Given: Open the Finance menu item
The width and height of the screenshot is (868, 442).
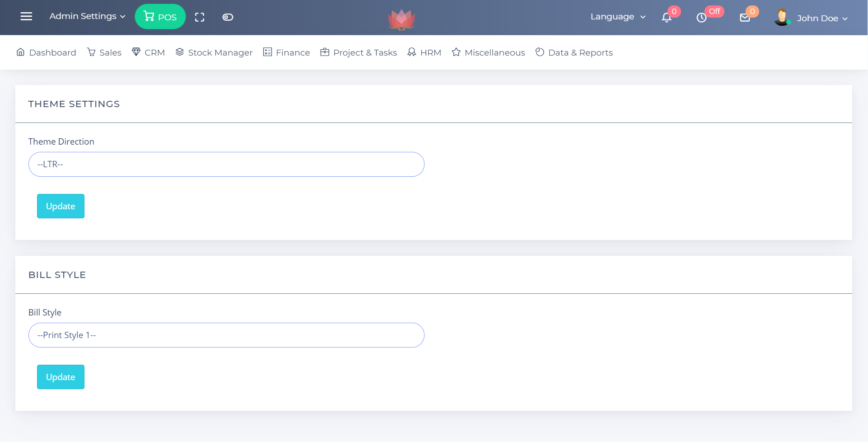Looking at the screenshot, I should (287, 52).
